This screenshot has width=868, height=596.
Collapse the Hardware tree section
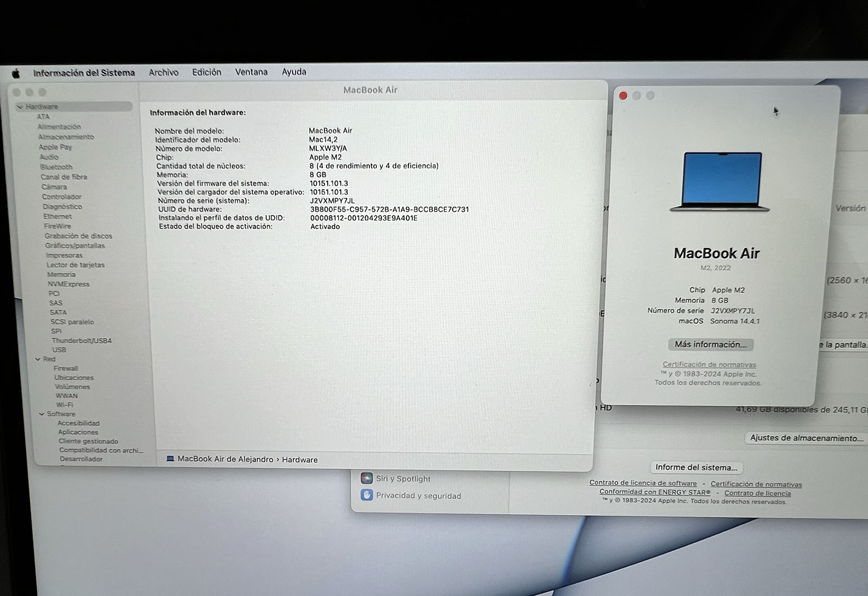[20, 107]
